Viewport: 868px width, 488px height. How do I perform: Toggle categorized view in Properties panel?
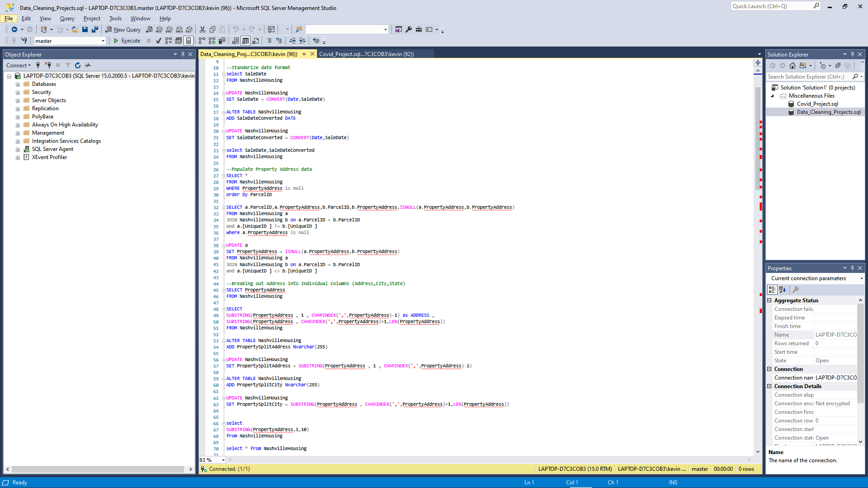(772, 290)
